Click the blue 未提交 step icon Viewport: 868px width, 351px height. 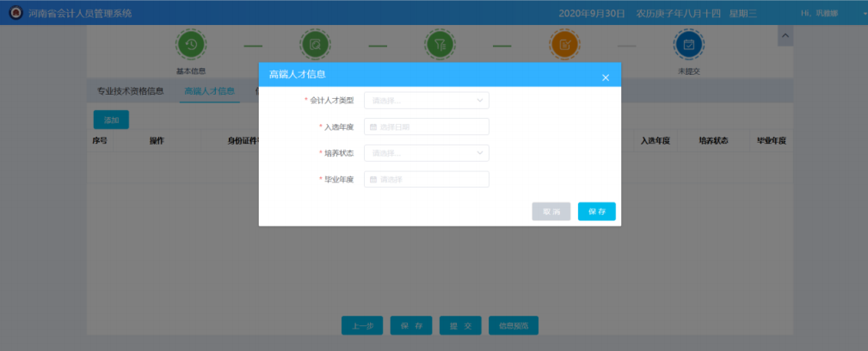click(688, 45)
